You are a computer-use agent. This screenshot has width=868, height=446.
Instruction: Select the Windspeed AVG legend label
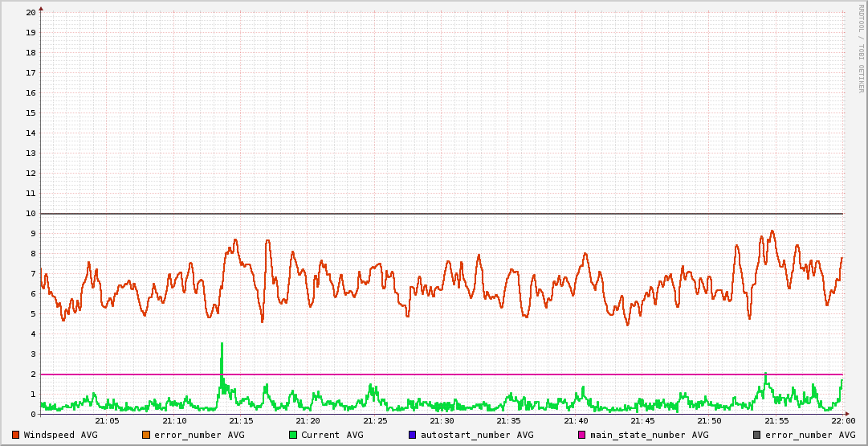[60, 435]
